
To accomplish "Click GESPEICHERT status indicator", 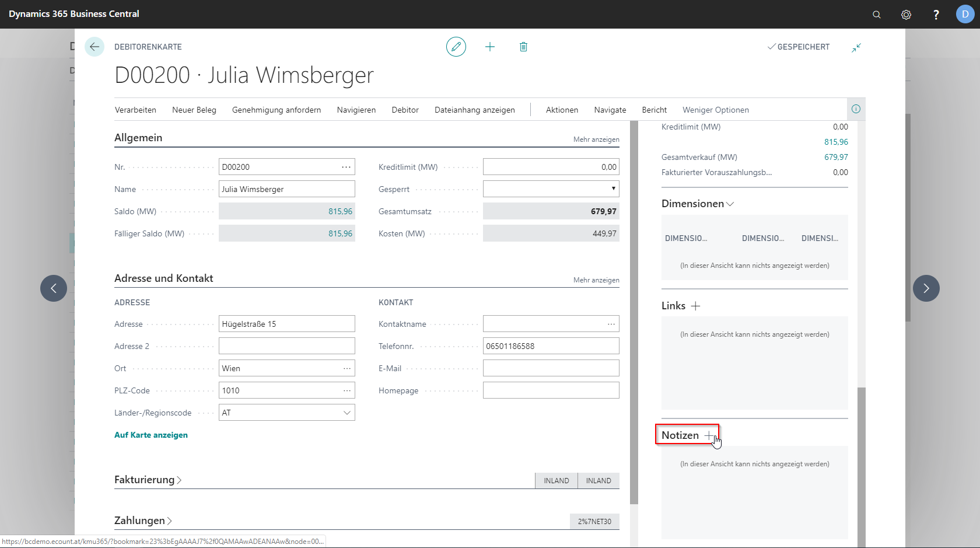I will click(x=798, y=47).
